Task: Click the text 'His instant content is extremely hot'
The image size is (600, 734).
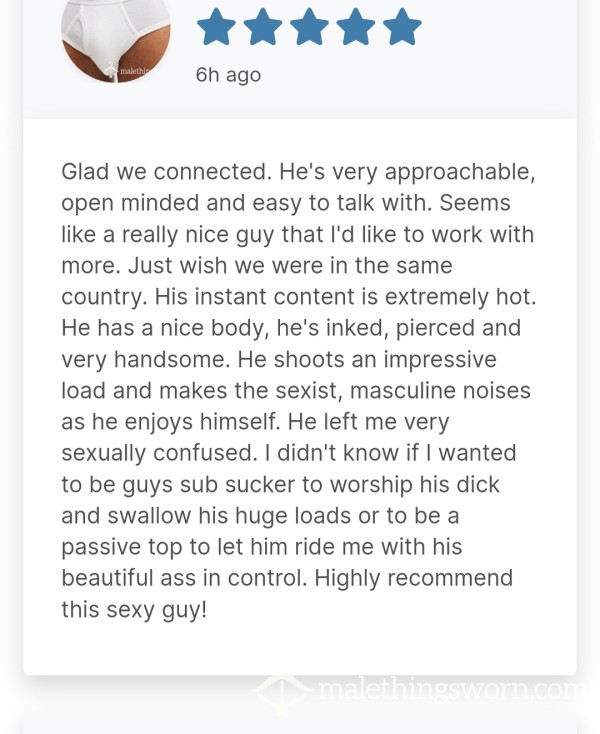Action: (345, 297)
